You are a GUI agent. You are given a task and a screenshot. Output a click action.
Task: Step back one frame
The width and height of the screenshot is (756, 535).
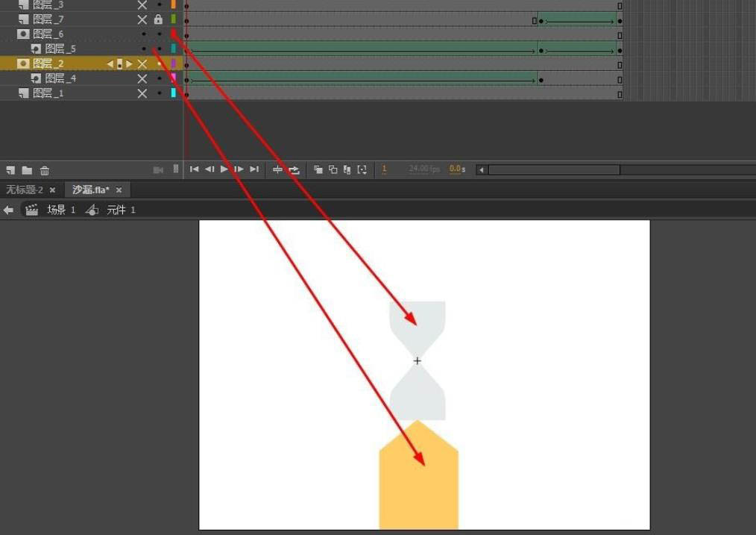pyautogui.click(x=210, y=169)
